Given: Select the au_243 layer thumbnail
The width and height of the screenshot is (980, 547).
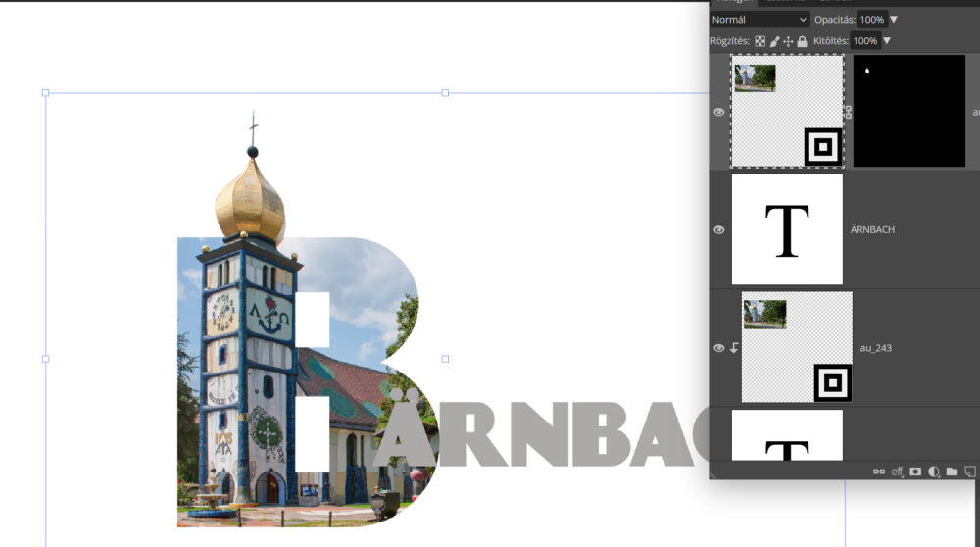Looking at the screenshot, I should pyautogui.click(x=797, y=347).
